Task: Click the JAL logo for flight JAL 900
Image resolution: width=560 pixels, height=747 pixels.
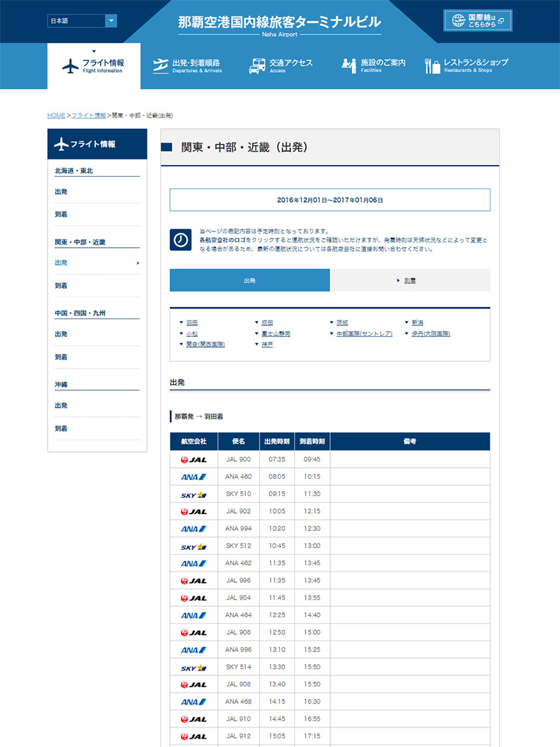Action: pos(194,459)
